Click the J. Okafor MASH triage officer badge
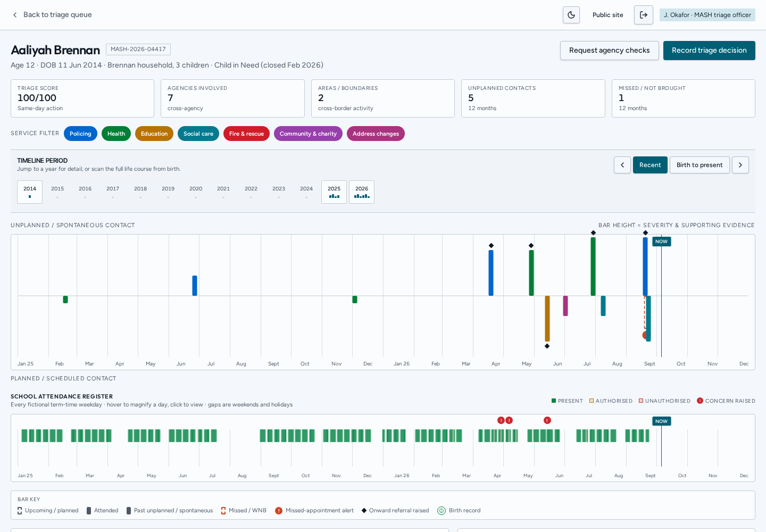 pos(707,15)
